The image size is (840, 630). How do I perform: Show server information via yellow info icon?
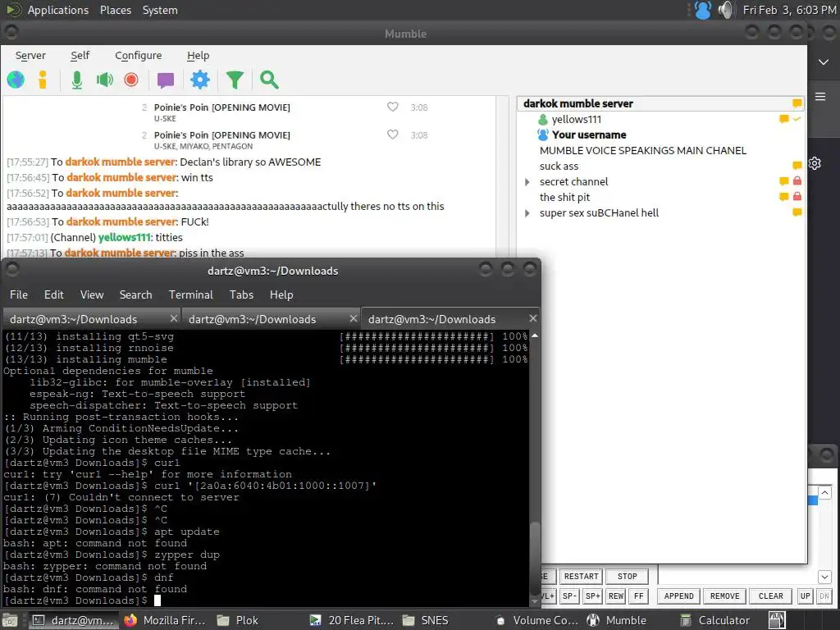click(43, 80)
